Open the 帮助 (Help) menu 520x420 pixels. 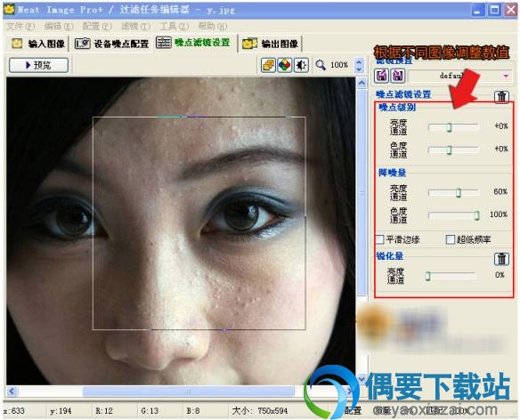[x=213, y=26]
